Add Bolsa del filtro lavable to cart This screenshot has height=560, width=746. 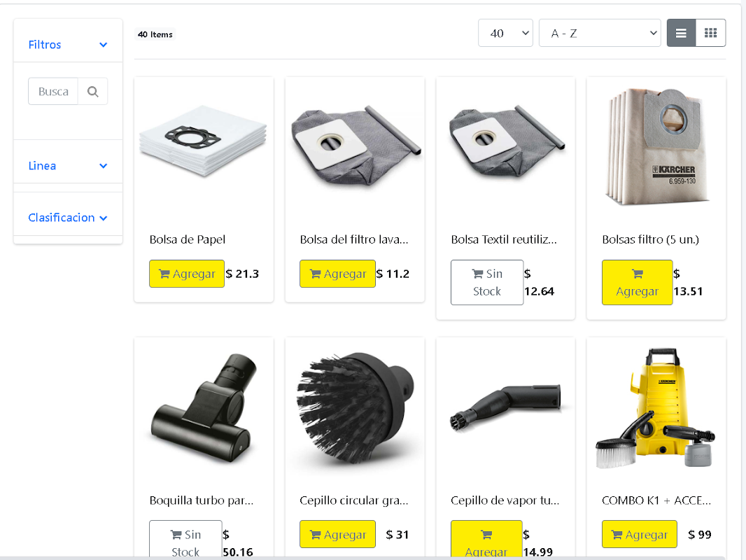(337, 274)
